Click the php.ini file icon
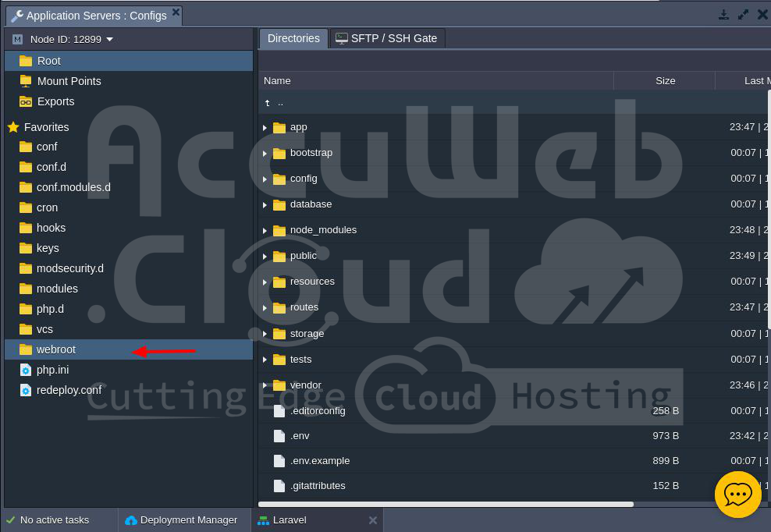The image size is (771, 532). click(26, 370)
